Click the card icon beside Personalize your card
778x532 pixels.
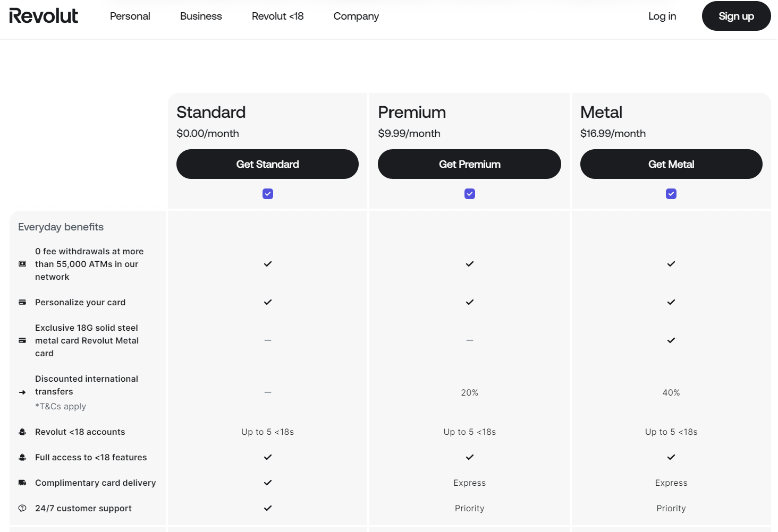pyautogui.click(x=22, y=302)
